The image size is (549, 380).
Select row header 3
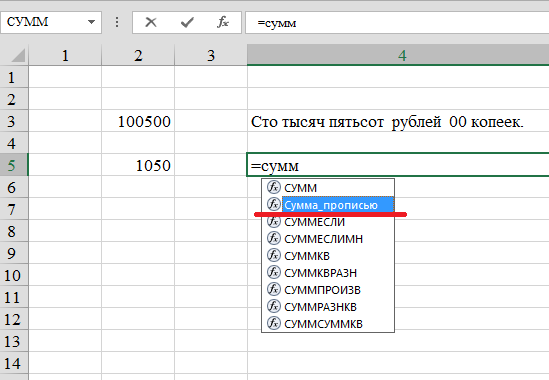tap(14, 121)
